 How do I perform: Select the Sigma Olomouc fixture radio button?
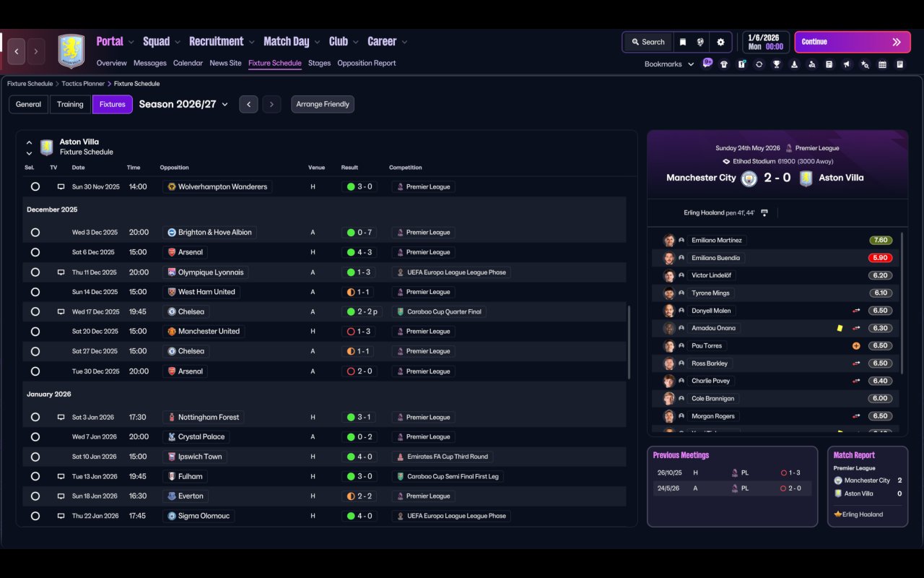point(35,516)
